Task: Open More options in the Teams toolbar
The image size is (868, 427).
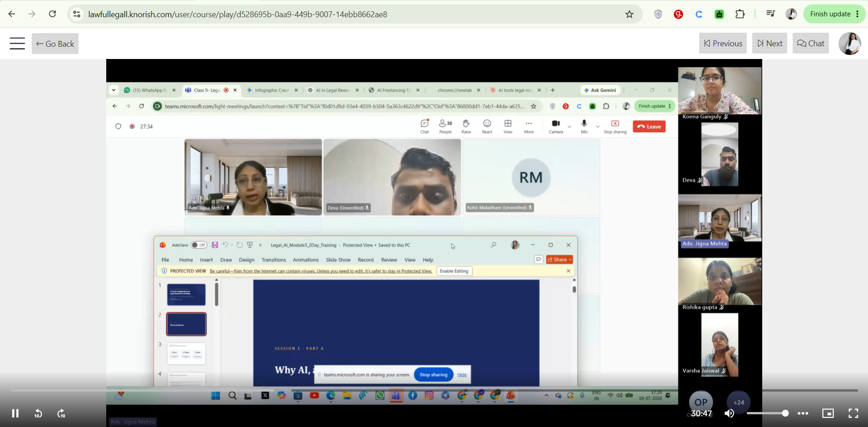Action: coord(529,126)
